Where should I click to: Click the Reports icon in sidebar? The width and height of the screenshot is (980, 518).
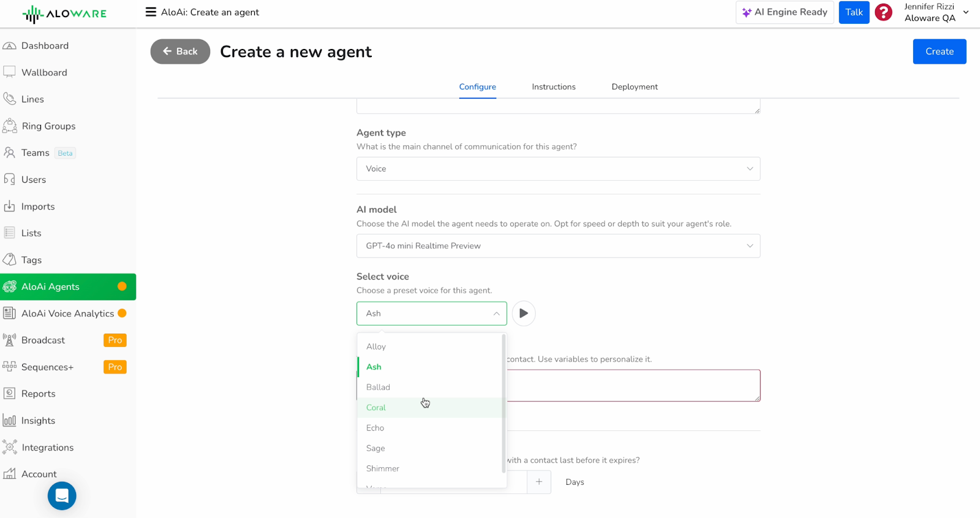[x=9, y=394]
